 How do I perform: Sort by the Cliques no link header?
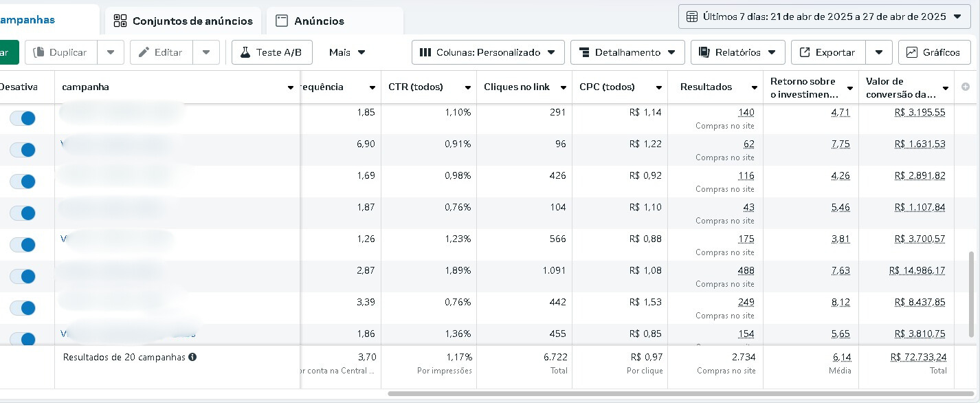click(x=515, y=87)
